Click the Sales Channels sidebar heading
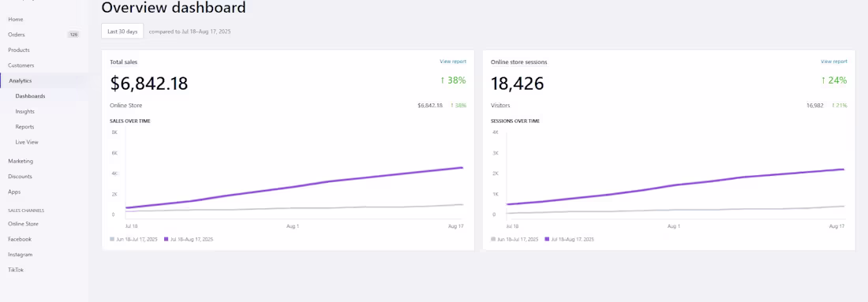This screenshot has height=302, width=868. click(26, 211)
